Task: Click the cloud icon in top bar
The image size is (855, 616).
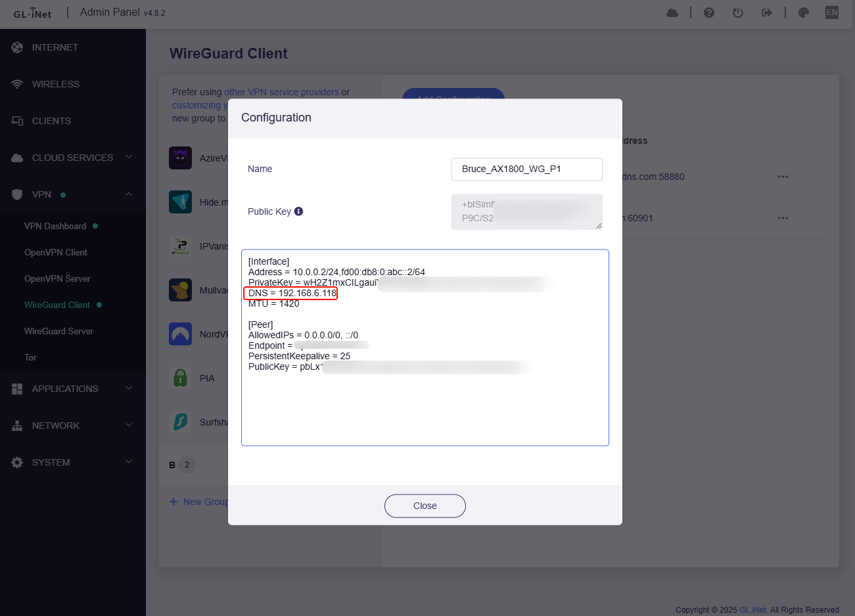Action: tap(672, 12)
